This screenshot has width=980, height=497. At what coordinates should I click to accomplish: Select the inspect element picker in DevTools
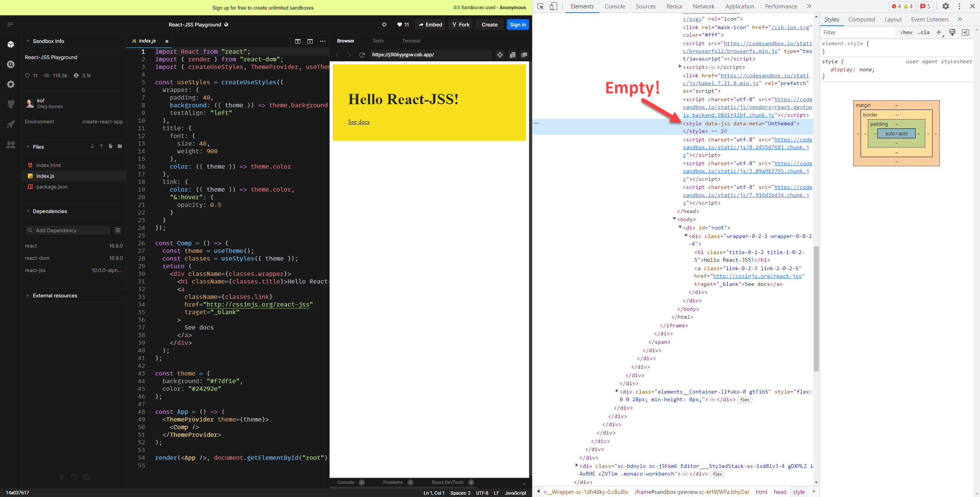pos(540,6)
